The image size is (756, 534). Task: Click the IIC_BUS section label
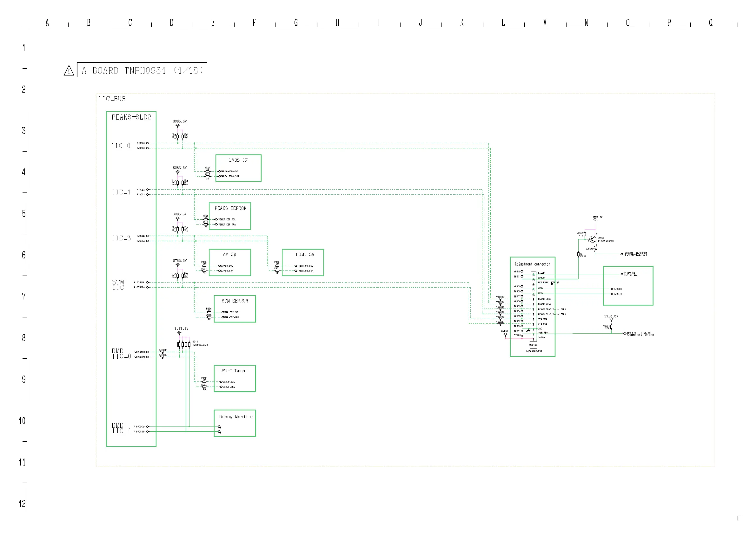[x=112, y=99]
